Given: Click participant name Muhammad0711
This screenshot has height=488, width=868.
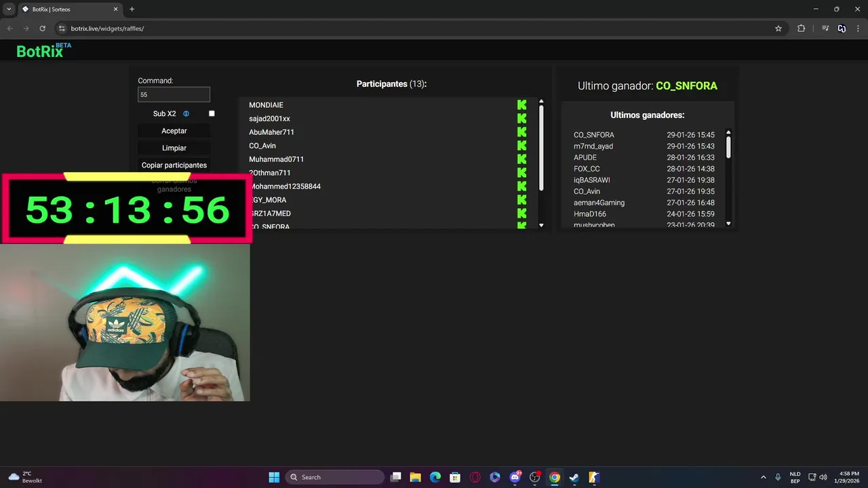Looking at the screenshot, I should pos(276,159).
